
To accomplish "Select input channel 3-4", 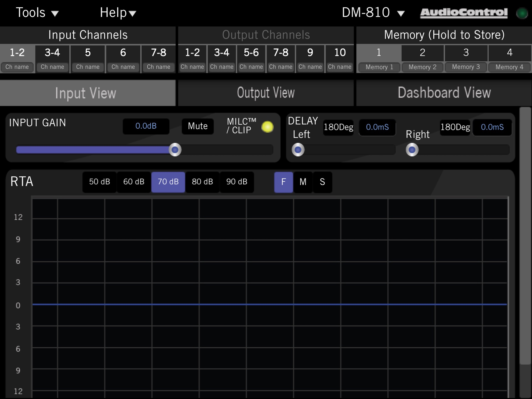I will tap(52, 58).
